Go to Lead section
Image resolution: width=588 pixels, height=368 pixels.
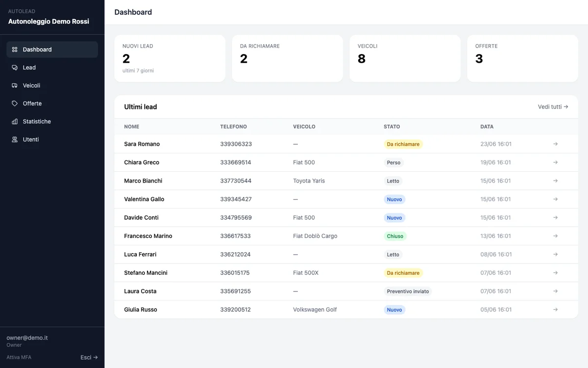tap(52, 68)
